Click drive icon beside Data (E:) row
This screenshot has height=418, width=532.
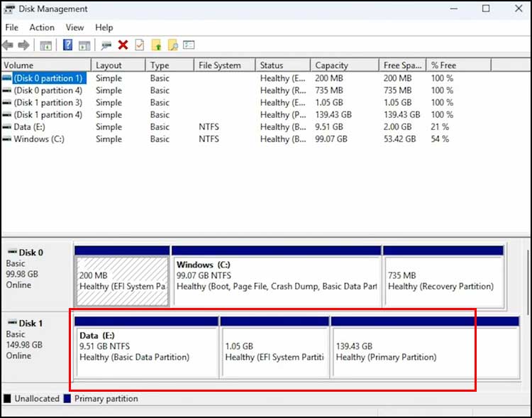click(7, 127)
